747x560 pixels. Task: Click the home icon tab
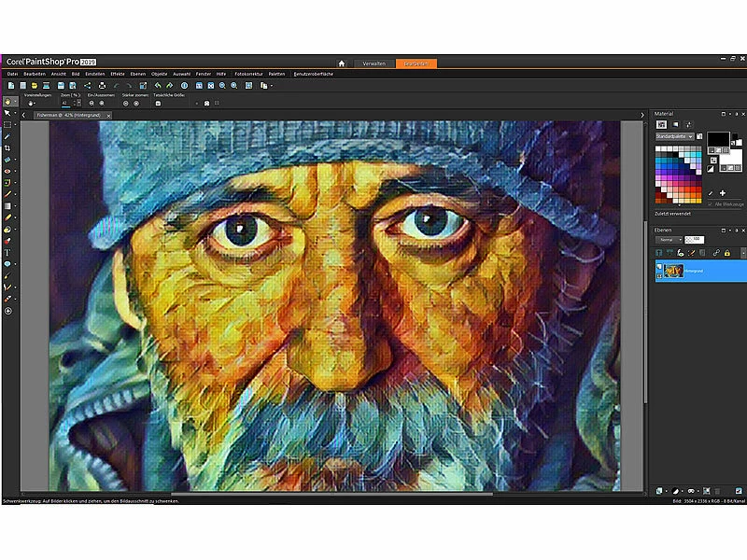point(341,63)
